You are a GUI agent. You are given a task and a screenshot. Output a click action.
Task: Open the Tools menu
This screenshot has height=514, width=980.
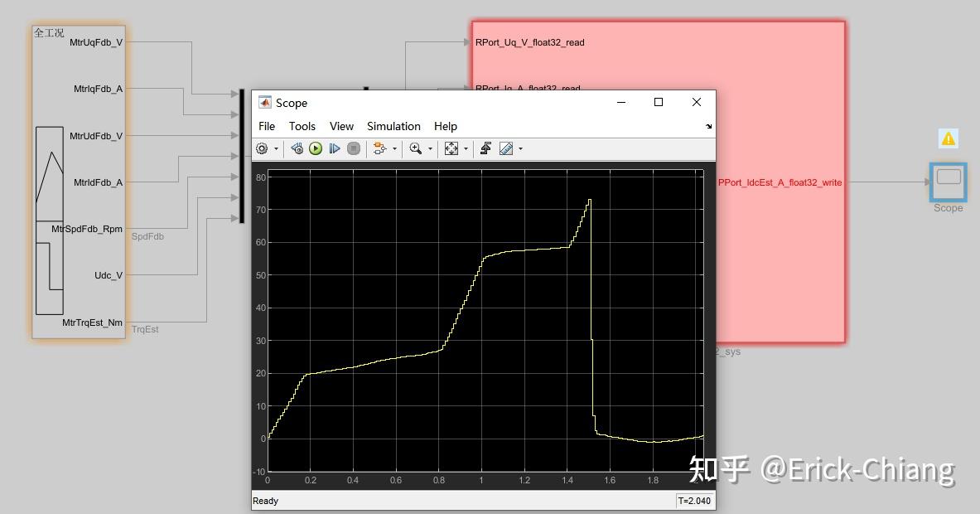[x=302, y=126]
